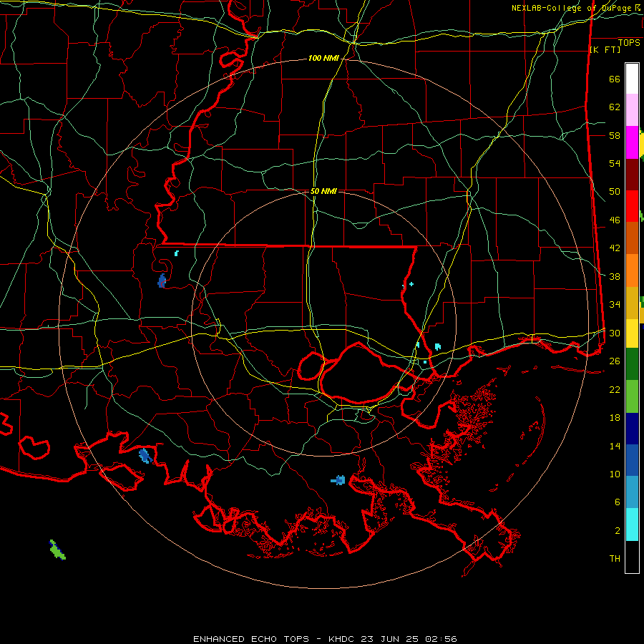Click the 50 NMI range ring label
The image size is (644, 644).
click(323, 191)
